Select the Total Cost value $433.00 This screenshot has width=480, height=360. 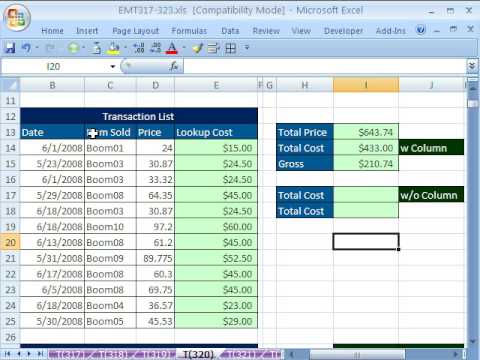tap(366, 148)
